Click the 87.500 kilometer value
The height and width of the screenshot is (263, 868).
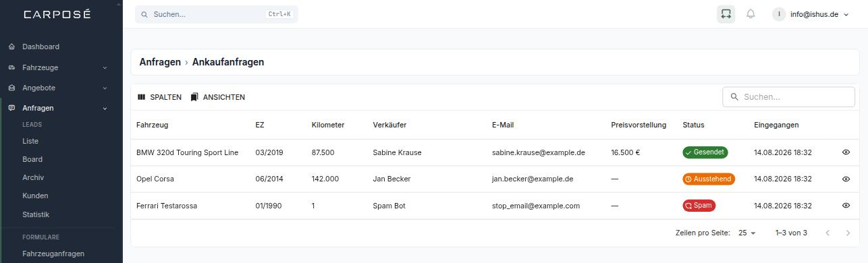coord(323,152)
